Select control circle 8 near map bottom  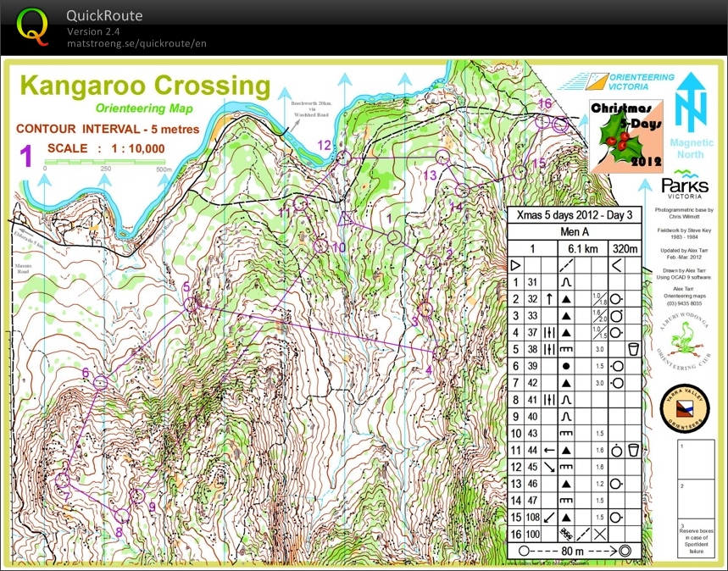pyautogui.click(x=121, y=516)
